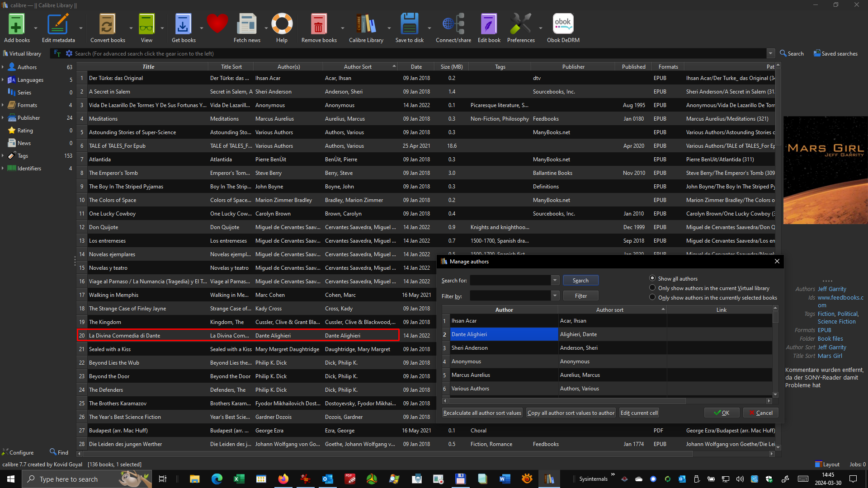Click the Convert books icon
The width and height of the screenshot is (868, 488).
pos(107,25)
